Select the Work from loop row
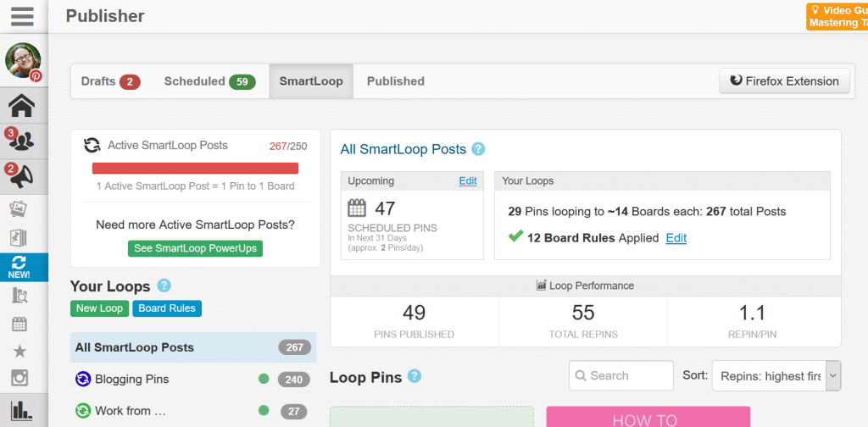 [x=193, y=410]
